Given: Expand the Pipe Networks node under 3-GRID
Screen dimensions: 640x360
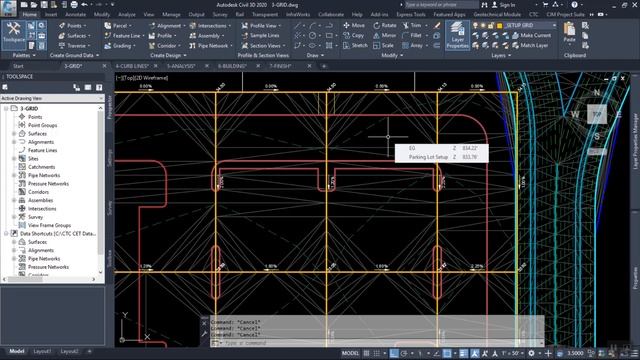Looking at the screenshot, I should click(14, 175).
